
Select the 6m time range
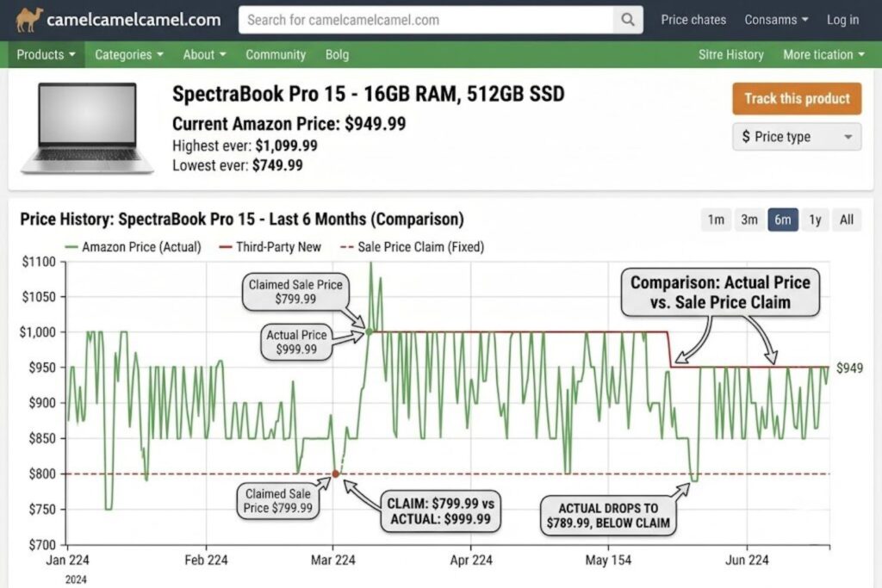(782, 220)
